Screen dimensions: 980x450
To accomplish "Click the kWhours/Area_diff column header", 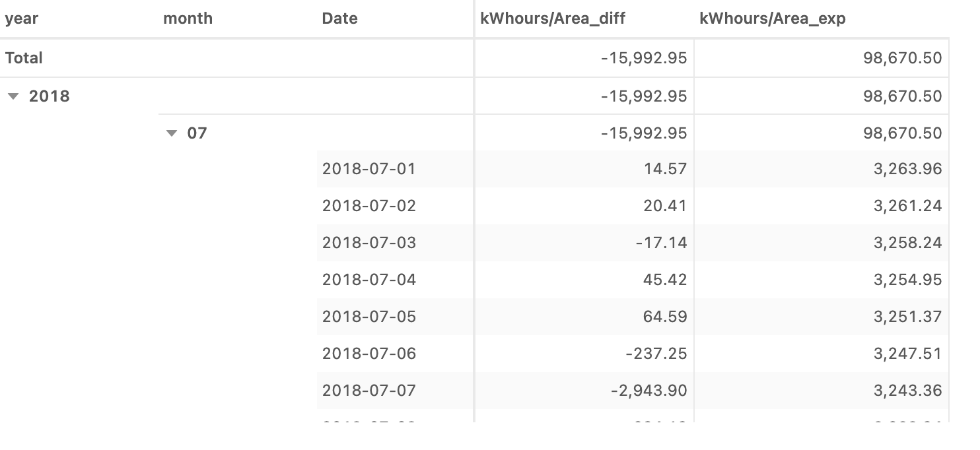I will (553, 18).
